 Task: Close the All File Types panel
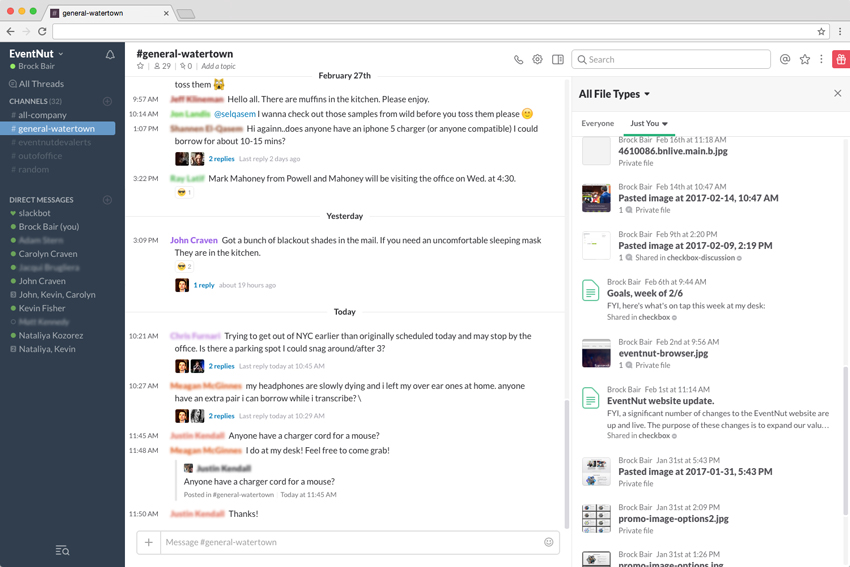[838, 93]
